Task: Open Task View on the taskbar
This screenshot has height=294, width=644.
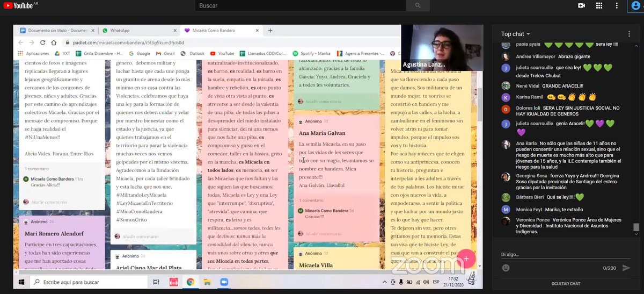Action: pyautogui.click(x=156, y=282)
